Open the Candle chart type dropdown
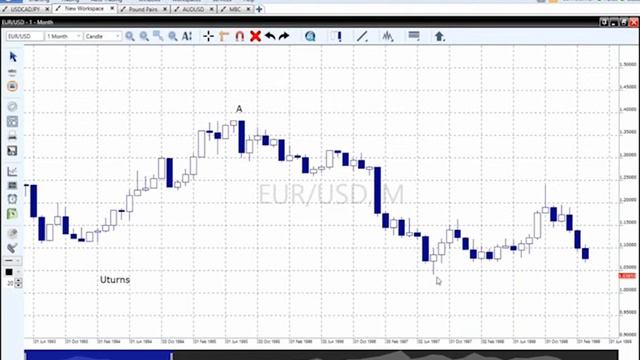 (x=103, y=36)
